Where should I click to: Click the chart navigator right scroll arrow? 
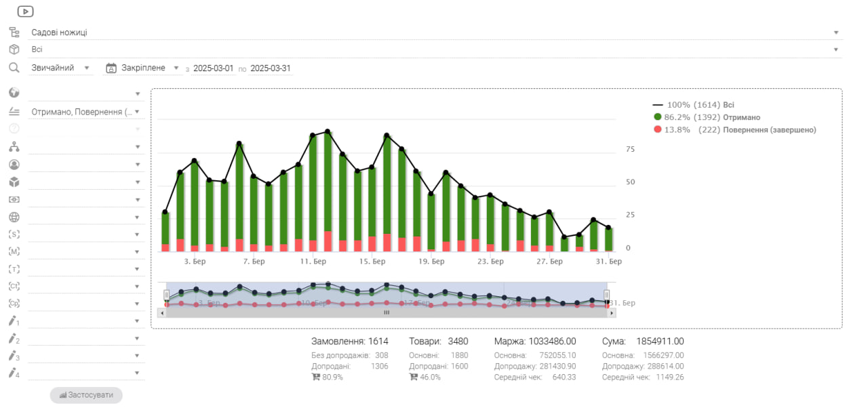click(612, 312)
